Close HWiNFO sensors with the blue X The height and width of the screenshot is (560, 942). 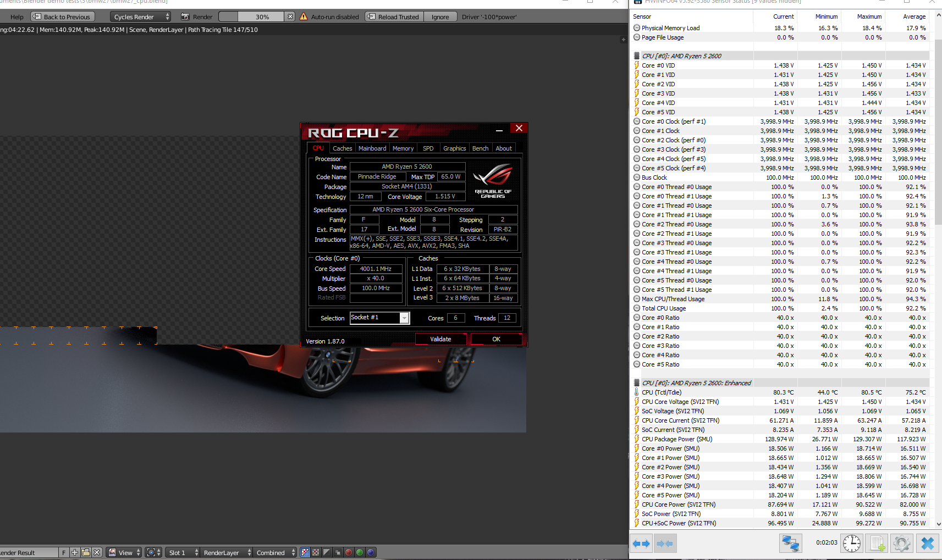pos(927,543)
